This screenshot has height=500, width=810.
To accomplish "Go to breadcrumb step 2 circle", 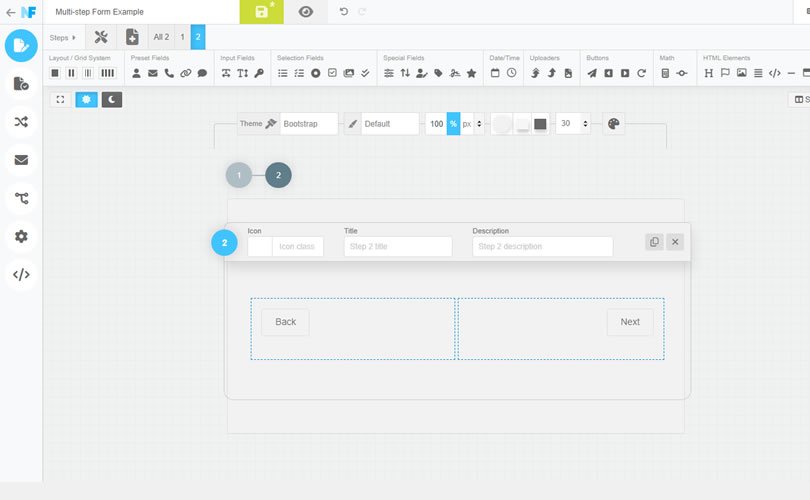I will point(278,175).
